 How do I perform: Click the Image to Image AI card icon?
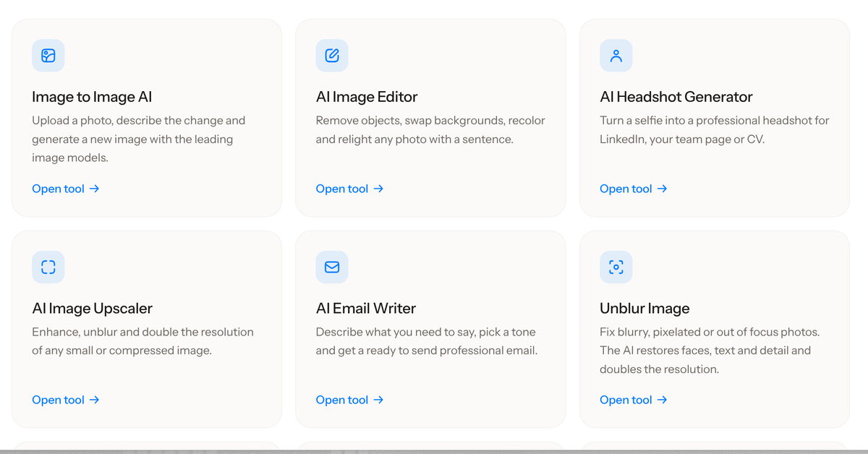(x=48, y=56)
